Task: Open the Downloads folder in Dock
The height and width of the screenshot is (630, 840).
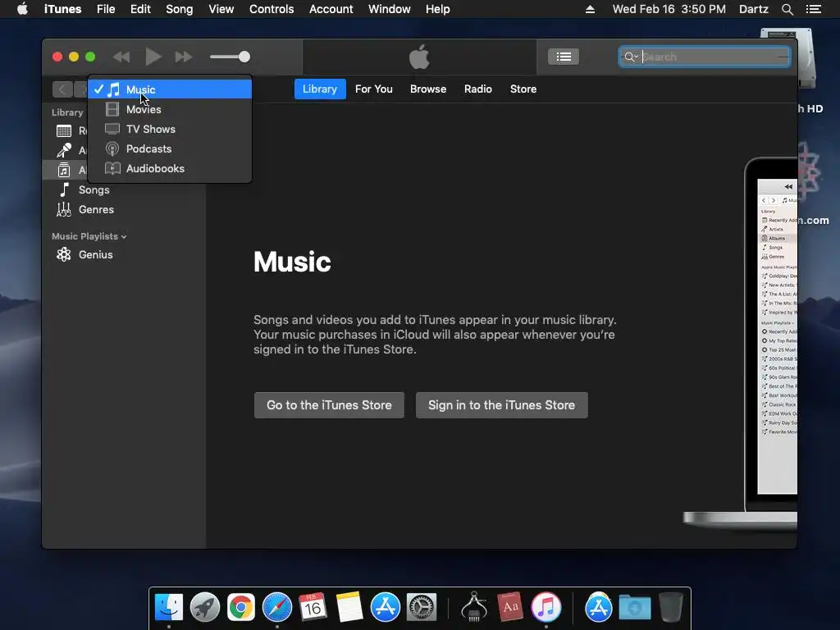Action: [x=635, y=607]
